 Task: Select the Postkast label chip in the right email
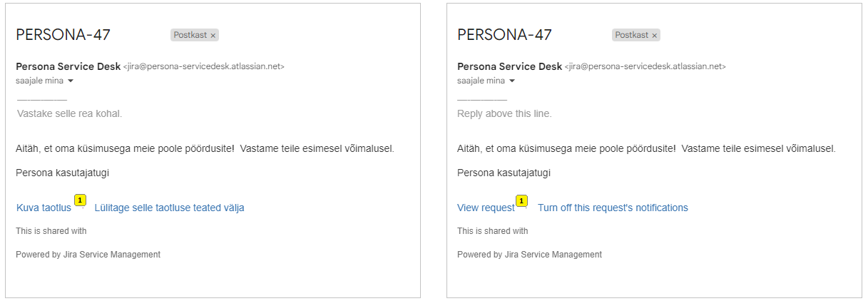631,35
